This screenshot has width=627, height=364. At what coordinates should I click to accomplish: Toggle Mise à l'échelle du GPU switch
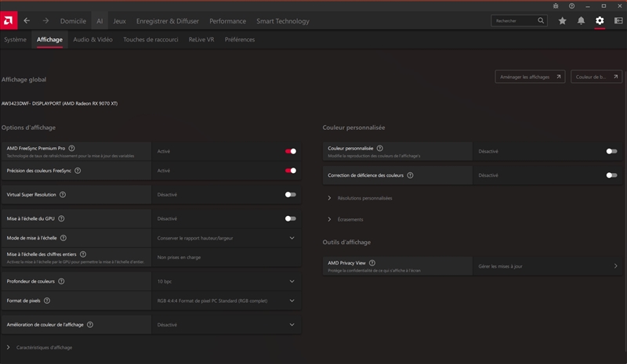pyautogui.click(x=291, y=218)
